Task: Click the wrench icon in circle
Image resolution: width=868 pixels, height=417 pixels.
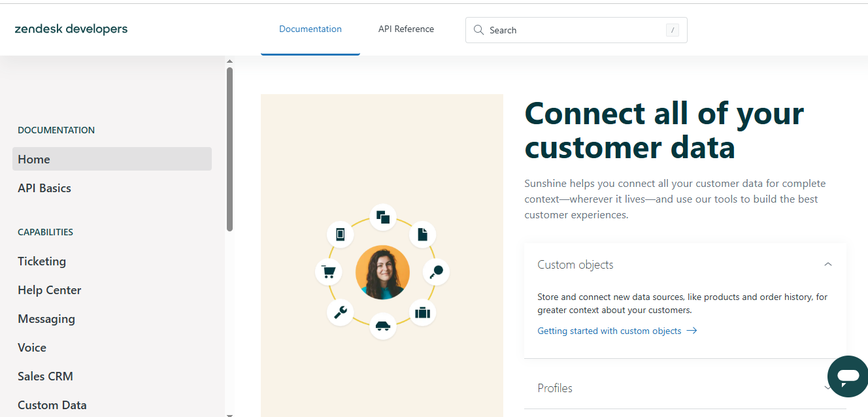Action: 340,312
